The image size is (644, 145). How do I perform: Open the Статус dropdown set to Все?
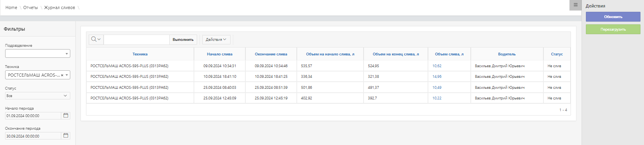(x=38, y=95)
